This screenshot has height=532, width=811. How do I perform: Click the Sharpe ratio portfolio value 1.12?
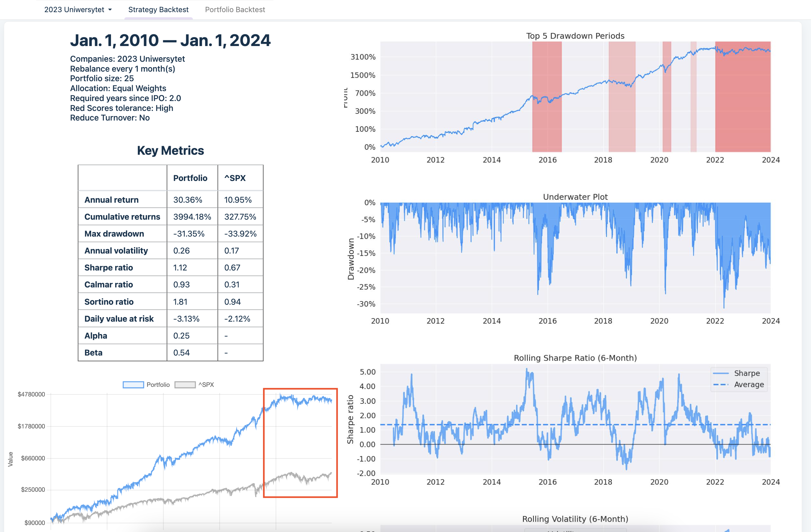[180, 268]
